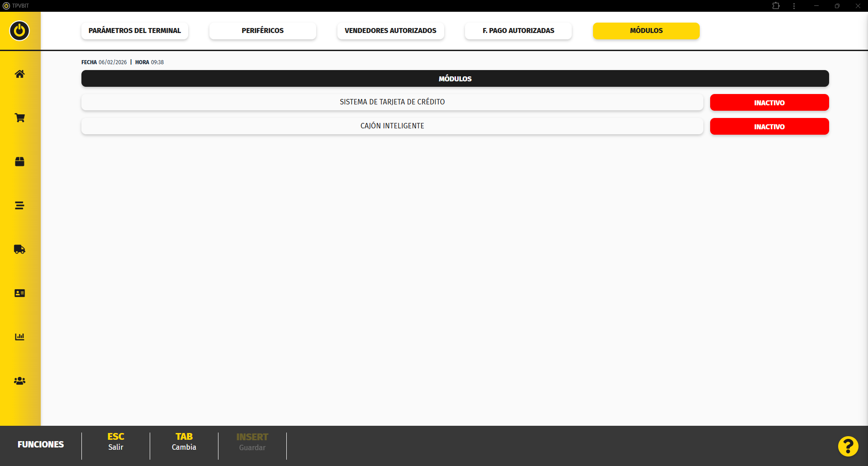The width and height of the screenshot is (868, 466).
Task: Click the power logo icon
Action: click(19, 31)
